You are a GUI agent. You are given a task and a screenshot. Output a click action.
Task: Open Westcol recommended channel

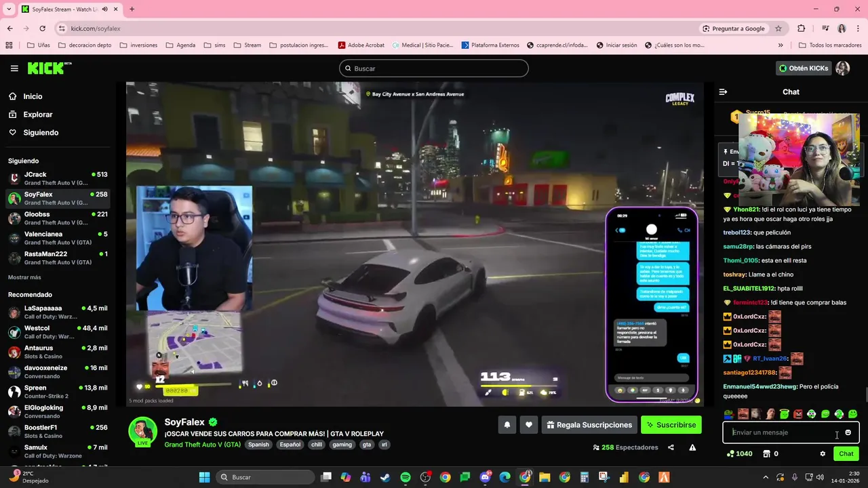coord(58,332)
